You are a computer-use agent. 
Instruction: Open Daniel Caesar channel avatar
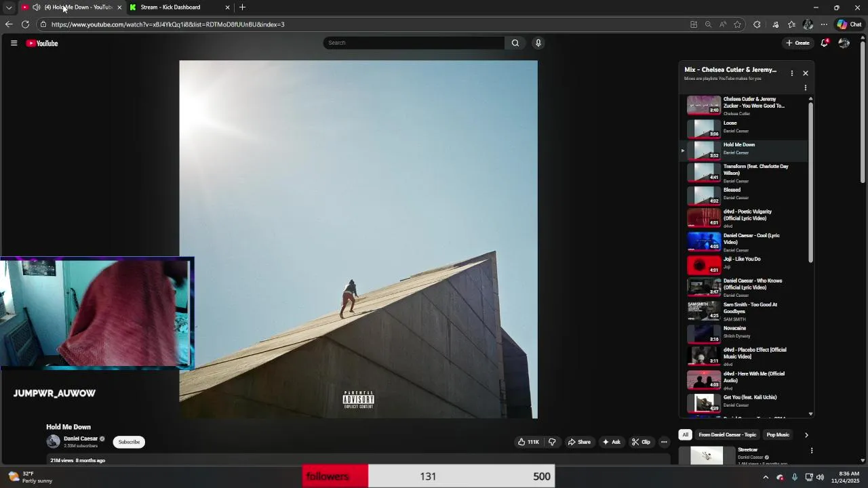click(53, 442)
